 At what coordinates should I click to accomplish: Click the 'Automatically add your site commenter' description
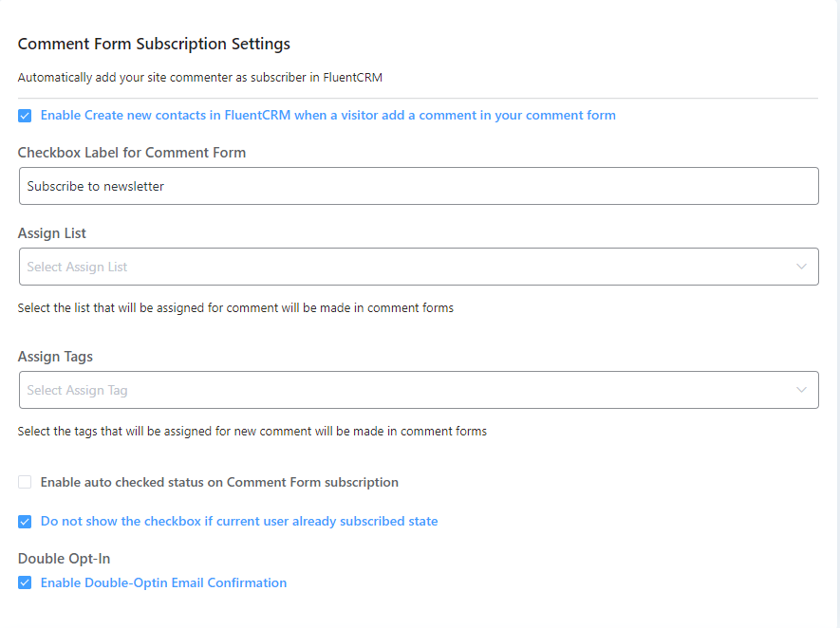(x=199, y=78)
